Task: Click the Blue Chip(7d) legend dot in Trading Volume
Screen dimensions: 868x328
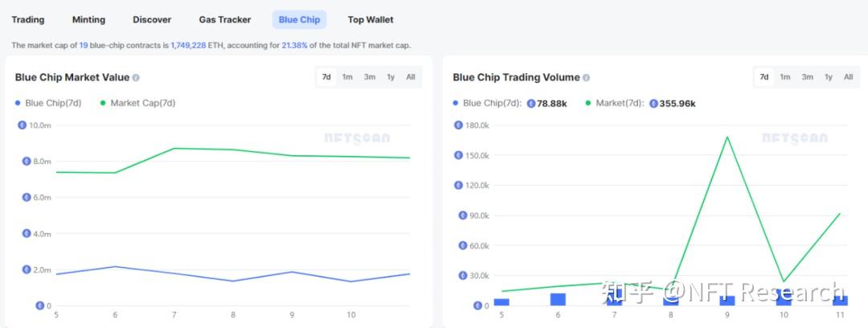Action: click(x=456, y=103)
